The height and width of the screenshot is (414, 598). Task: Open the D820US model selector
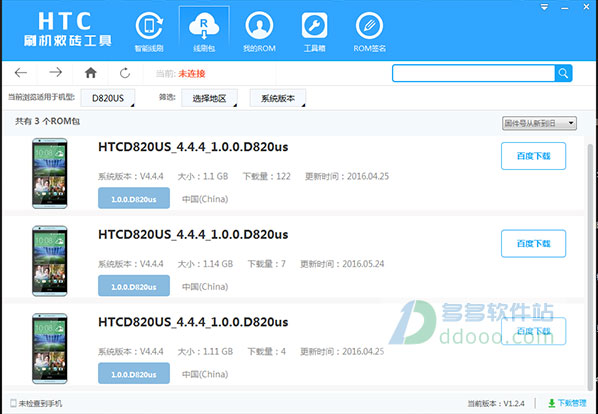(108, 98)
